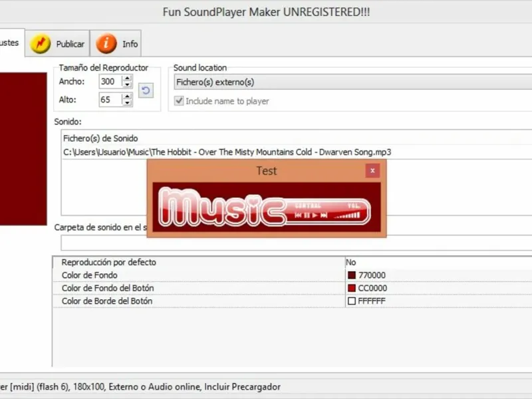532x399 pixels.
Task: Click the Fichero(s) de Sonido header
Action: point(297,138)
